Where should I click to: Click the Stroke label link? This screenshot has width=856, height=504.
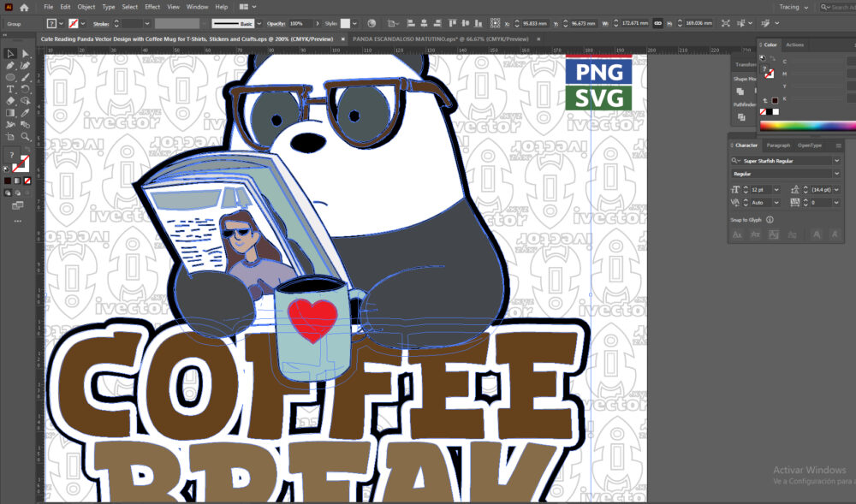pyautogui.click(x=101, y=23)
